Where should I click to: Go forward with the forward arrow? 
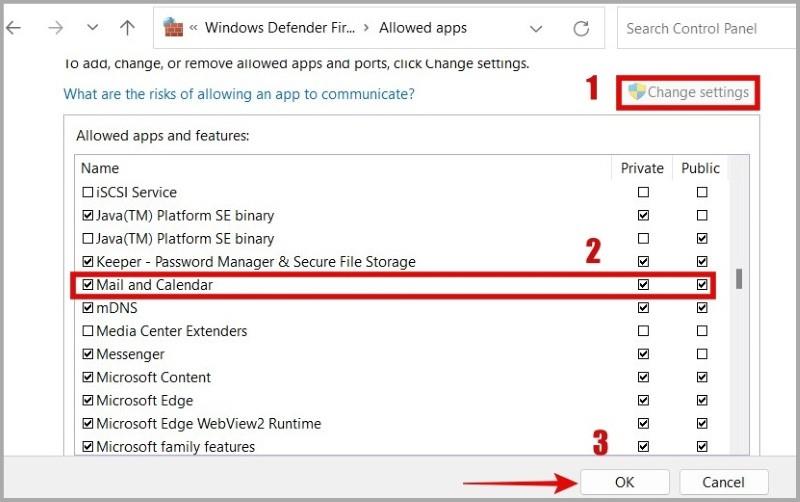coord(55,28)
